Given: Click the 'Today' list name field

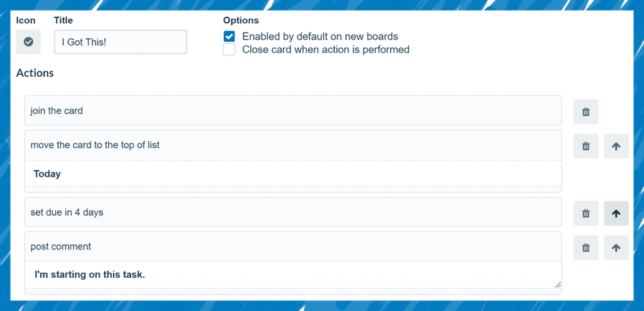Looking at the screenshot, I should click(x=292, y=174).
